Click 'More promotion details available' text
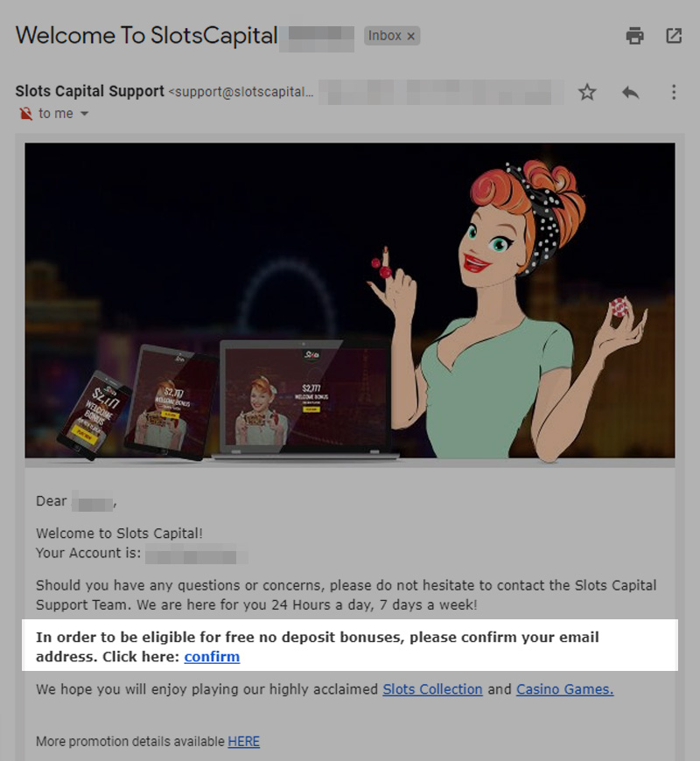Image resolution: width=700 pixels, height=761 pixels. (130, 742)
